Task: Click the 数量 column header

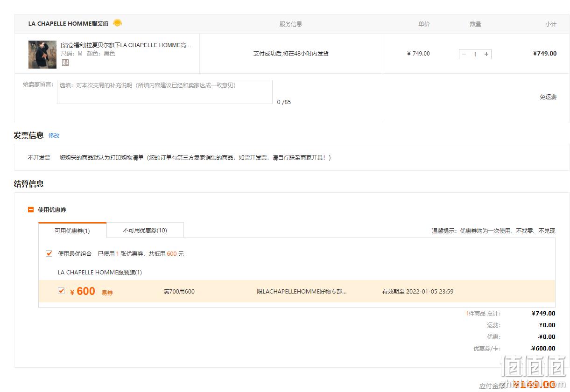Action: (x=475, y=24)
